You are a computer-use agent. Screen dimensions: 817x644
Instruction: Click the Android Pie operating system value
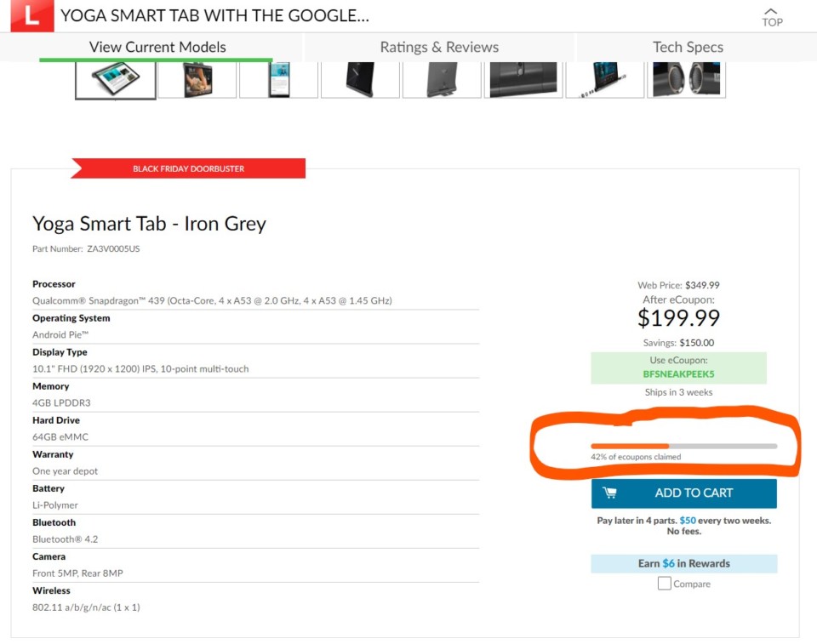[x=60, y=334]
